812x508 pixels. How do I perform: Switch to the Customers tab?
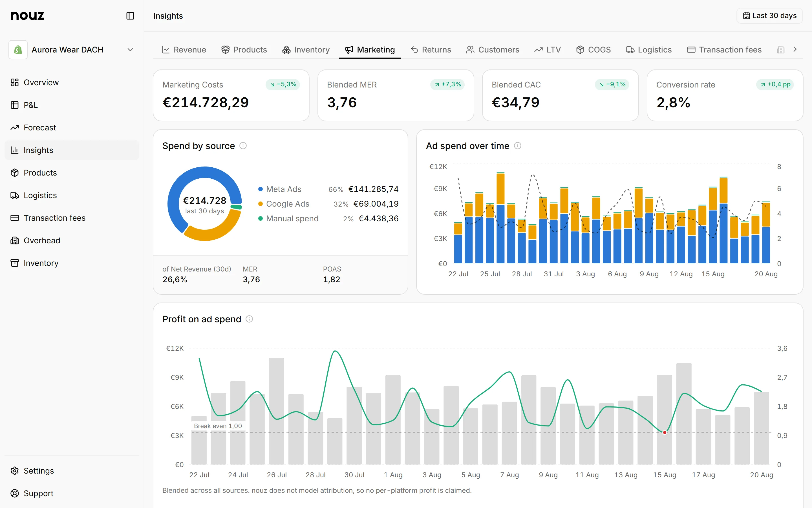click(x=493, y=50)
